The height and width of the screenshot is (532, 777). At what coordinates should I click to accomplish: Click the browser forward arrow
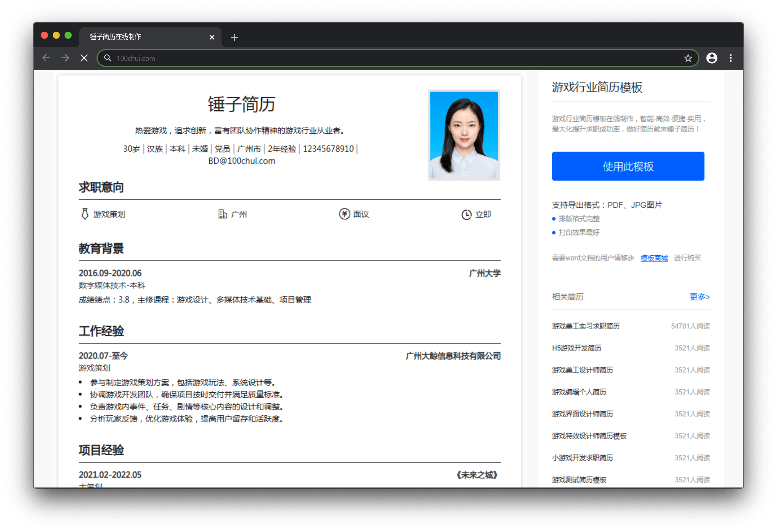[65, 58]
